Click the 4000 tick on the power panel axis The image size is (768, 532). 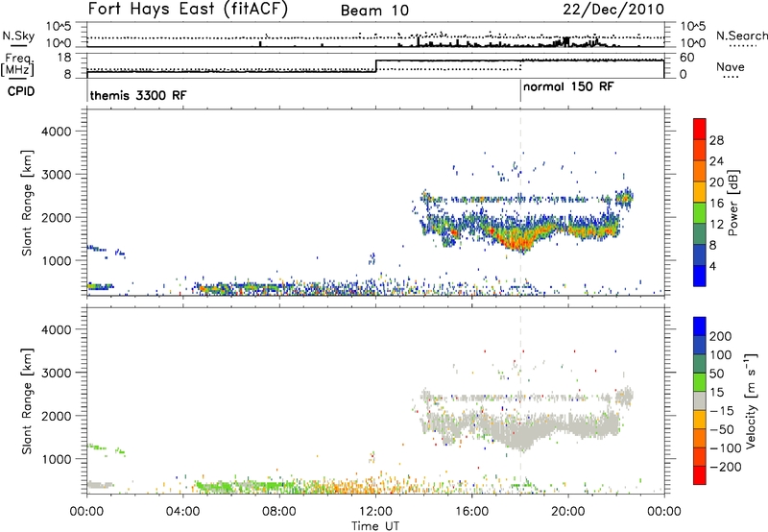point(57,132)
